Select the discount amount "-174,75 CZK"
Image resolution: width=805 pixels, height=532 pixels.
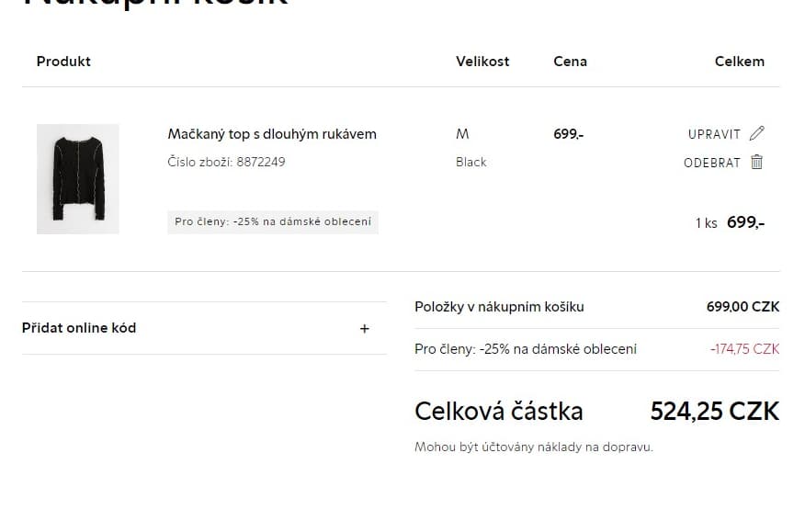tap(745, 349)
